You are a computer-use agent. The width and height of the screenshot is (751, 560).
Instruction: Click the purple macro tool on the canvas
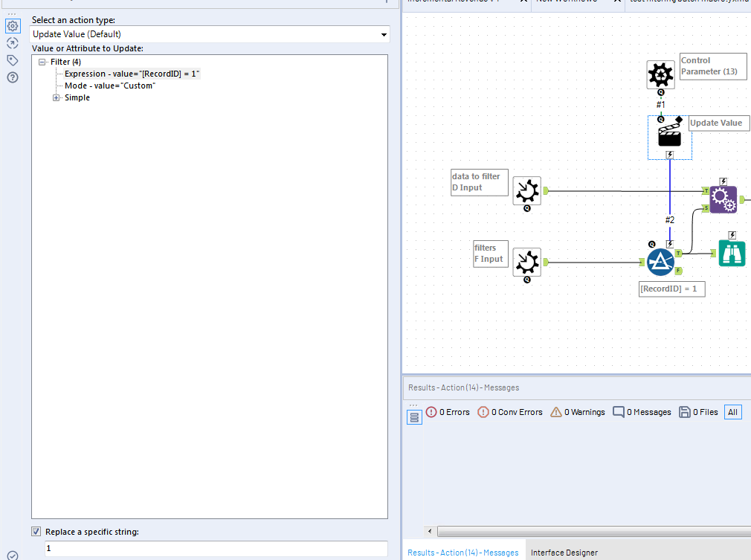(723, 199)
